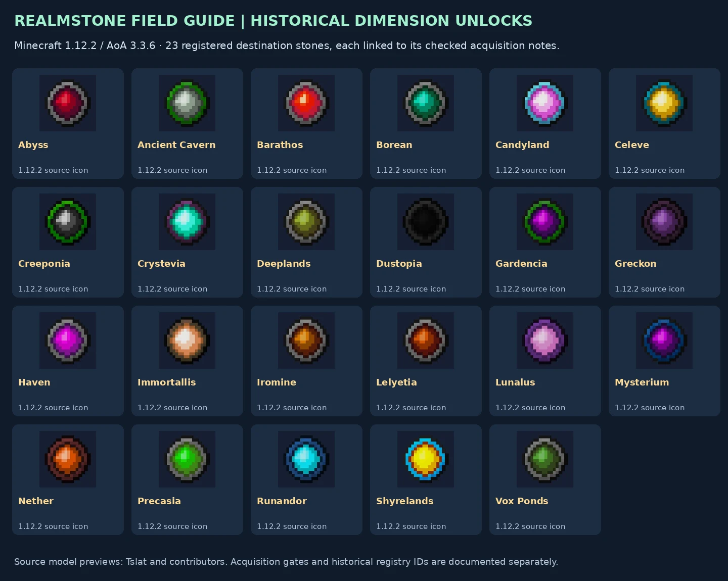Click the Realmstone Field Guide page heading

[274, 21]
